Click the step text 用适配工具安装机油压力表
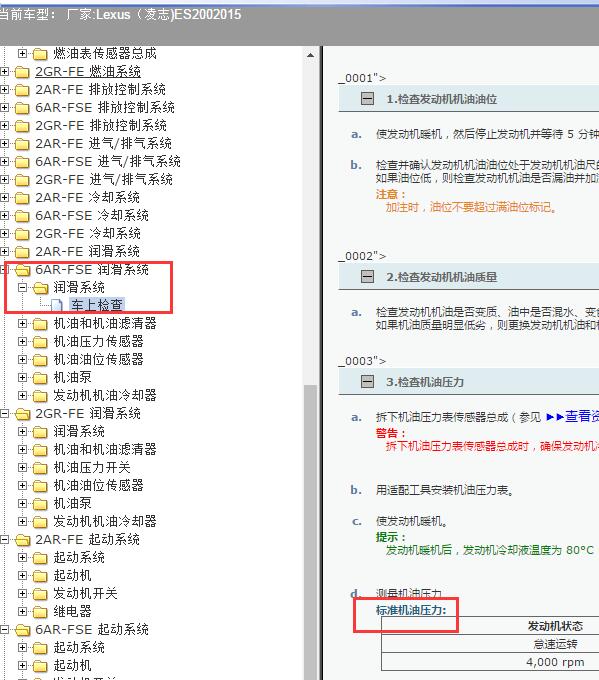Screen dimensions: 599x680 pyautogui.click(x=445, y=490)
